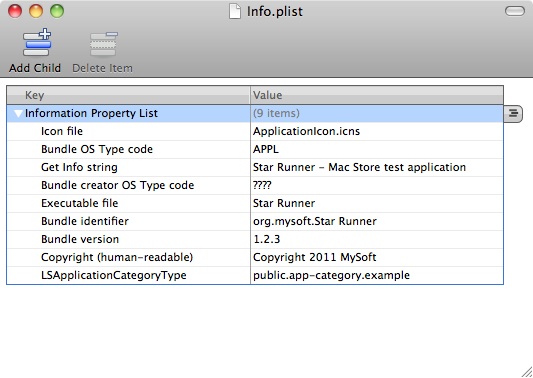The width and height of the screenshot is (533, 378).
Task: Select the Bundle creator OS Type code key
Action: click(x=118, y=185)
